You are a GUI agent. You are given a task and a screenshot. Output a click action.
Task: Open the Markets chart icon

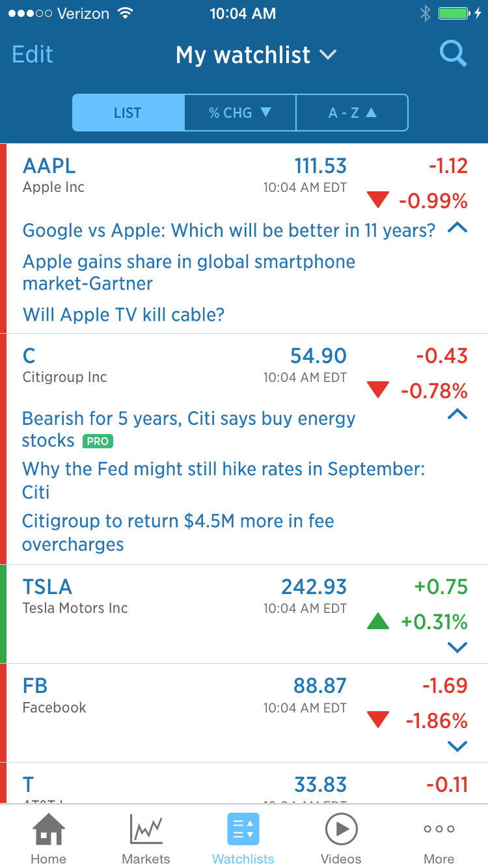click(x=146, y=830)
